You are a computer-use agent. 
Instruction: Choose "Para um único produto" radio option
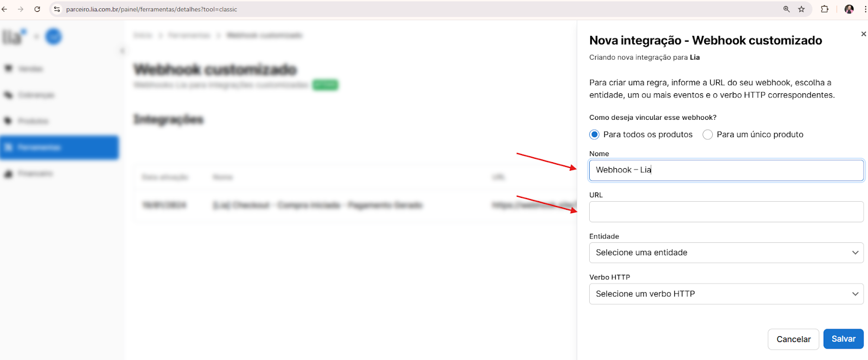(707, 134)
